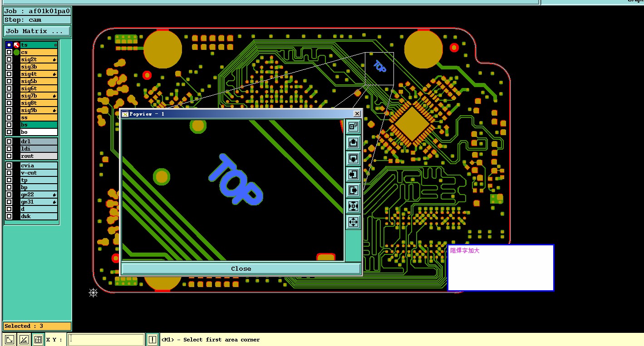Pan the Popview left
The image size is (644, 346).
tap(353, 174)
